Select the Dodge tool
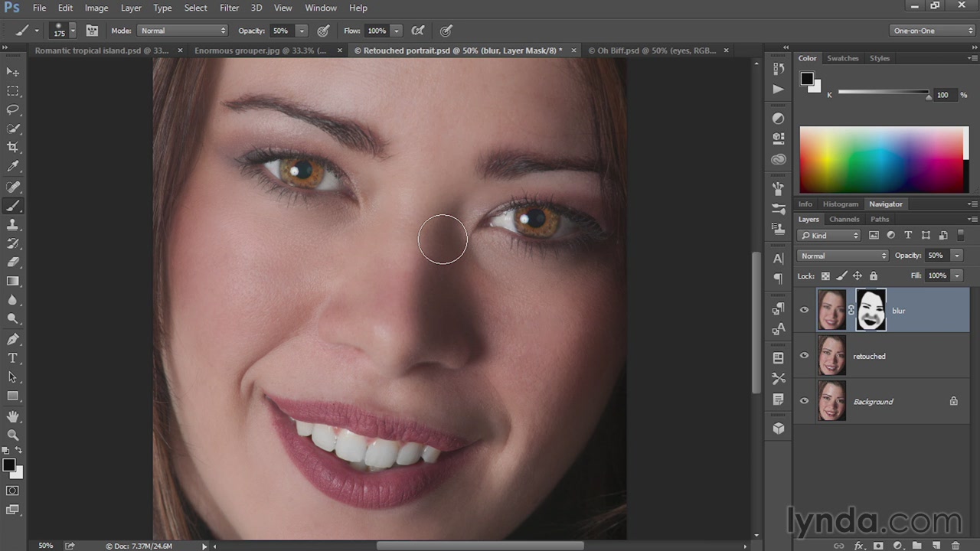This screenshot has height=551, width=980. 13,319
